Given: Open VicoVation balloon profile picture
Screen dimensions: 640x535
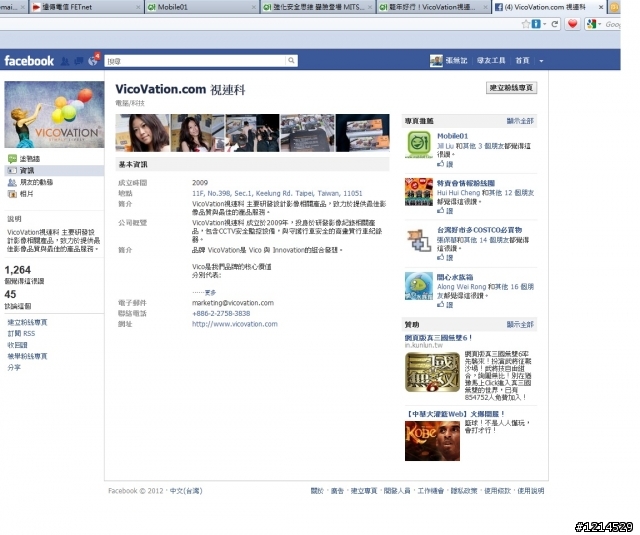Looking at the screenshot, I should [x=54, y=114].
